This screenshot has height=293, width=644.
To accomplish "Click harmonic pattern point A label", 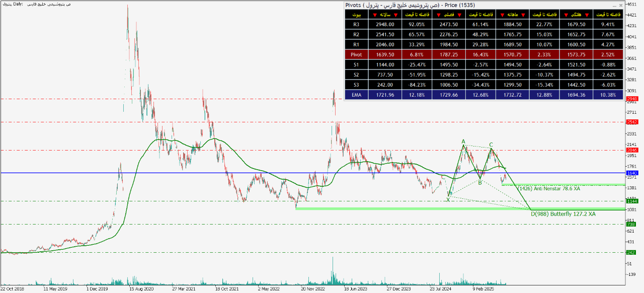I will pyautogui.click(x=463, y=141).
